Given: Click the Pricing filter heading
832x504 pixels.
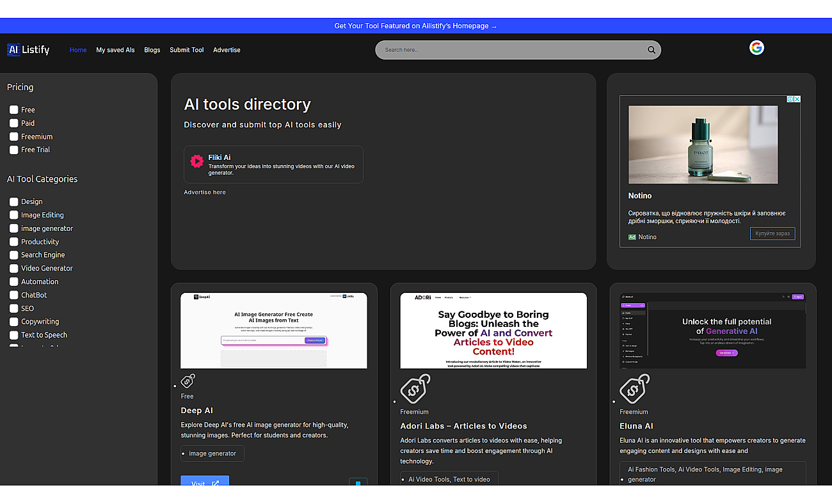Looking at the screenshot, I should coord(20,87).
